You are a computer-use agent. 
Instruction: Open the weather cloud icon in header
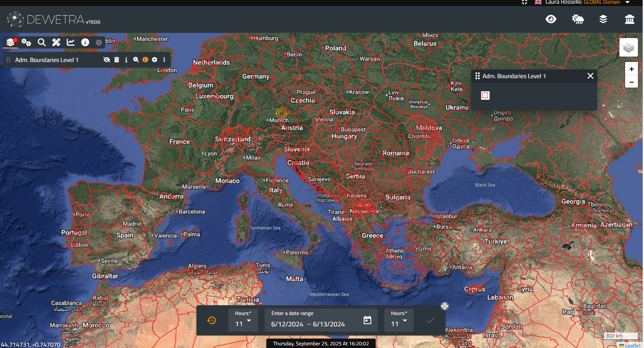tap(578, 19)
